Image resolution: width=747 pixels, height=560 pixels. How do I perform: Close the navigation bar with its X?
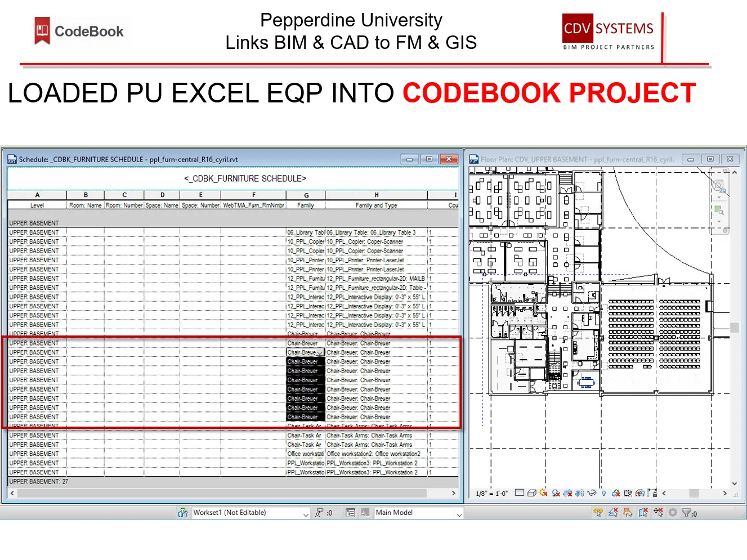(725, 172)
